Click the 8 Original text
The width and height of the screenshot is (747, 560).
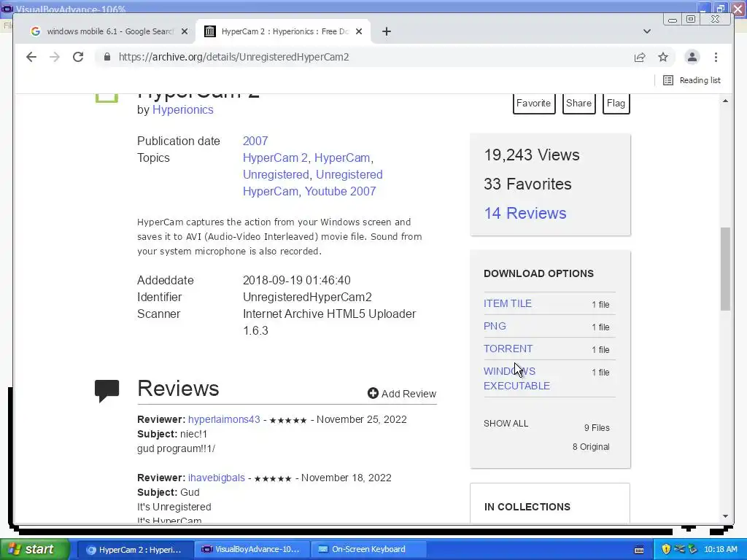pyautogui.click(x=591, y=447)
